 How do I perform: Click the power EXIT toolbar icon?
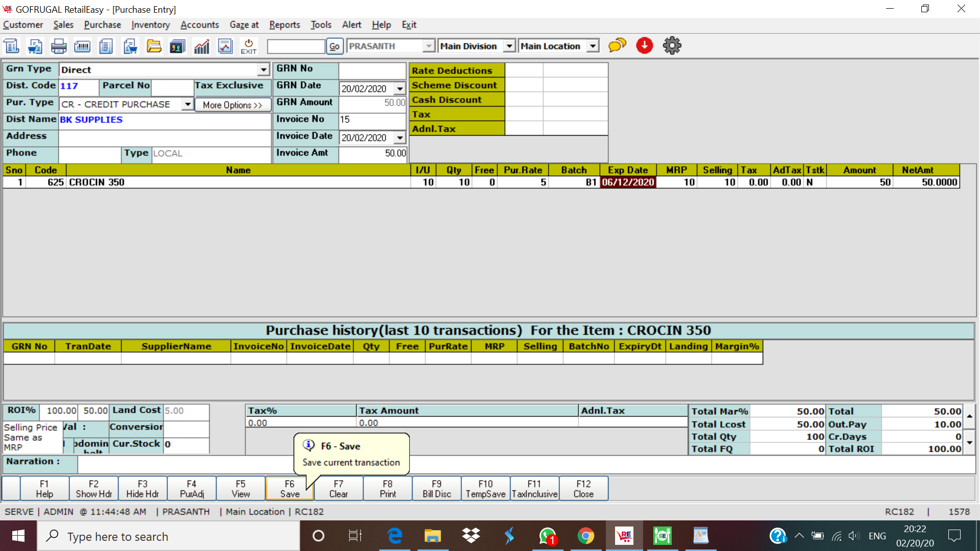pos(249,46)
